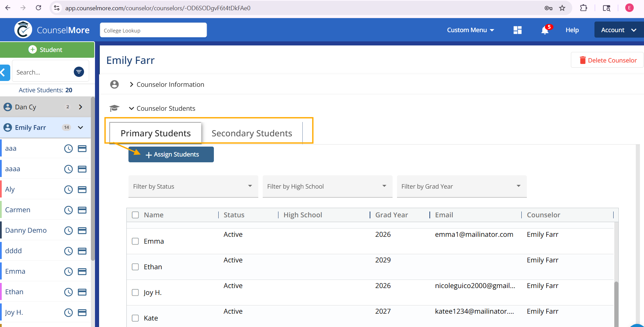
Task: Switch to the Secondary Students tab
Action: tap(251, 133)
